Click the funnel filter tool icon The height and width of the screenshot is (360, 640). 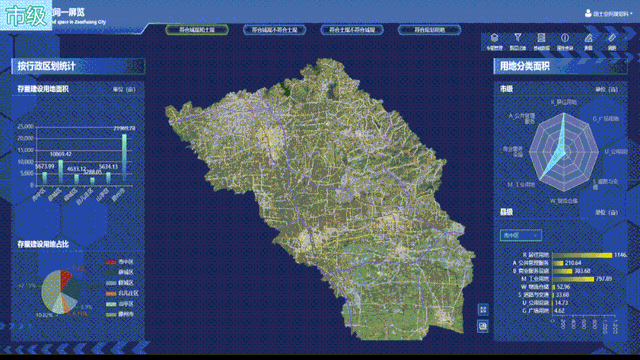pyautogui.click(x=518, y=38)
